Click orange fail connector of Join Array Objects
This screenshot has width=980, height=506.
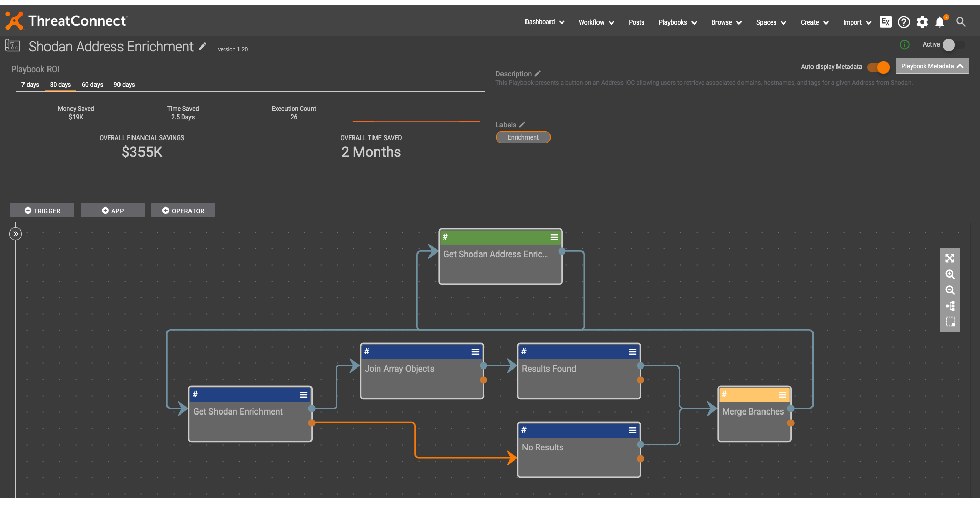[483, 380]
